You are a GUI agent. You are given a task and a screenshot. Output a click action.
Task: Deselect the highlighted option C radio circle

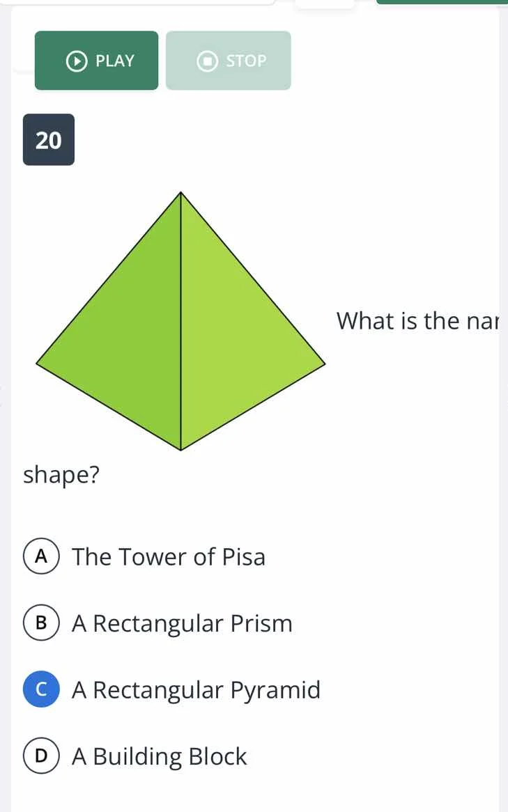click(x=41, y=689)
